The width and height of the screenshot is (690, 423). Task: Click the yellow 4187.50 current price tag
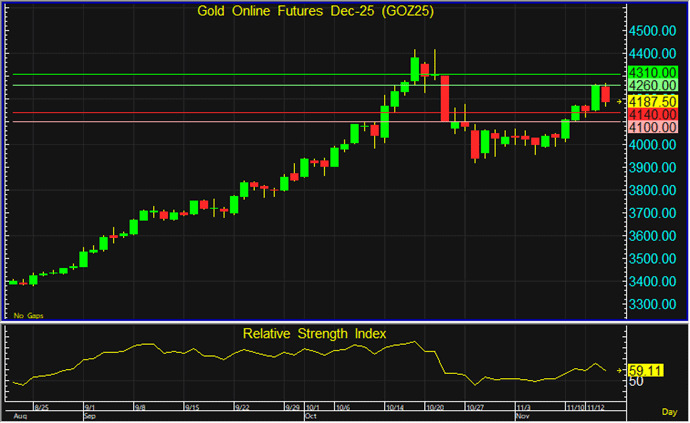click(654, 102)
